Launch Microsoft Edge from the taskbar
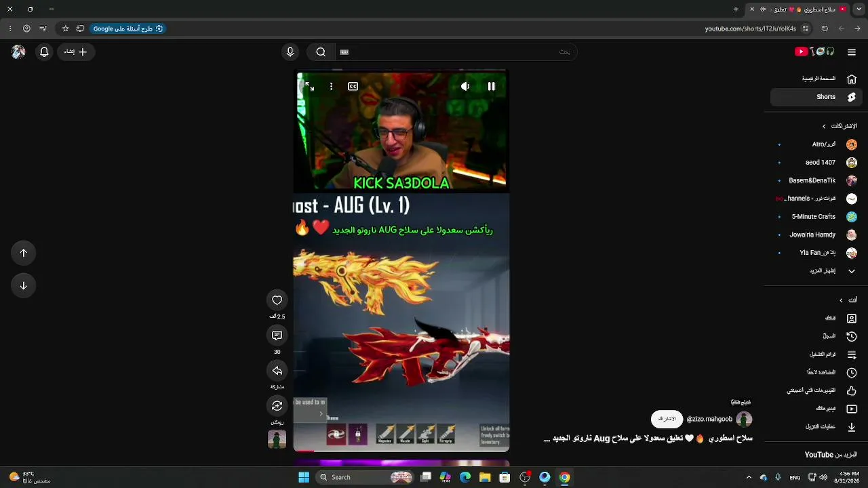 pos(465,477)
